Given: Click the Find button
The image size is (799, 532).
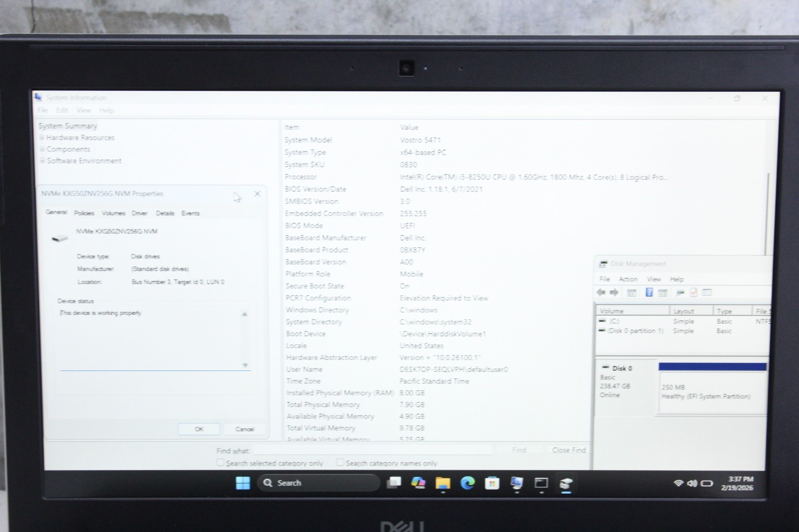Looking at the screenshot, I should (x=519, y=450).
